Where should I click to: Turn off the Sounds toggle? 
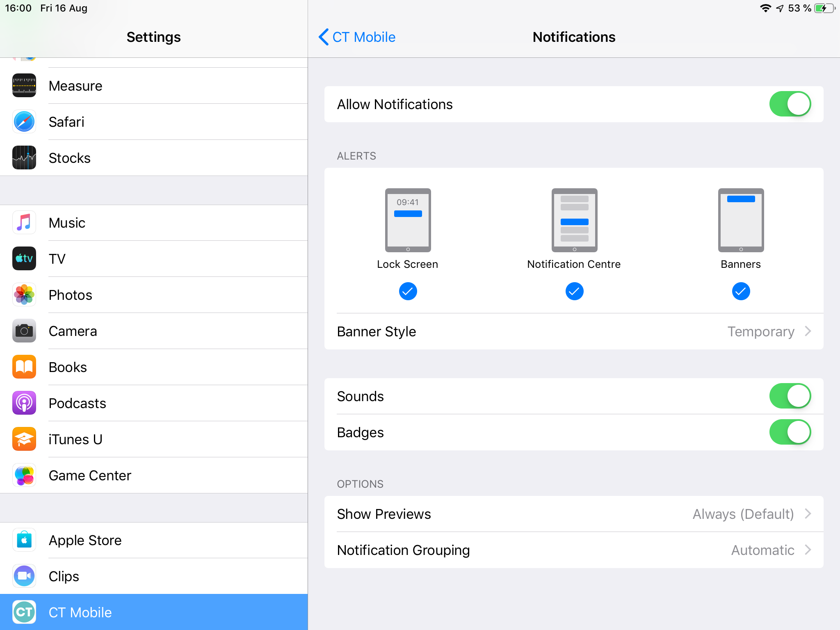[x=790, y=396]
